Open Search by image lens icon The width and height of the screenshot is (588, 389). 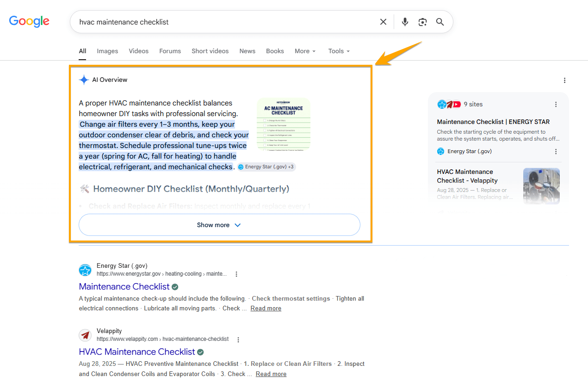[422, 22]
